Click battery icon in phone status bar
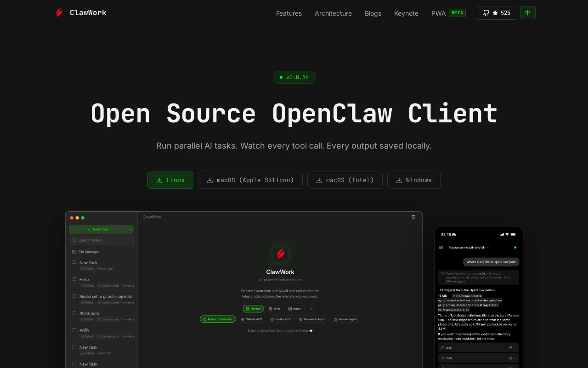Screen dimensions: 588x368 coord(514,235)
